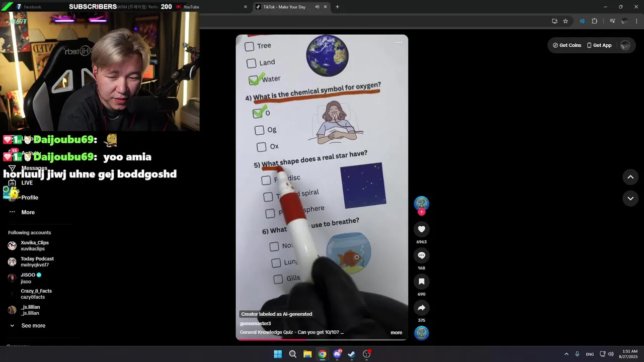Screen dimensions: 644x362
Task: Switch to the Facebook tab
Action: [33, 7]
